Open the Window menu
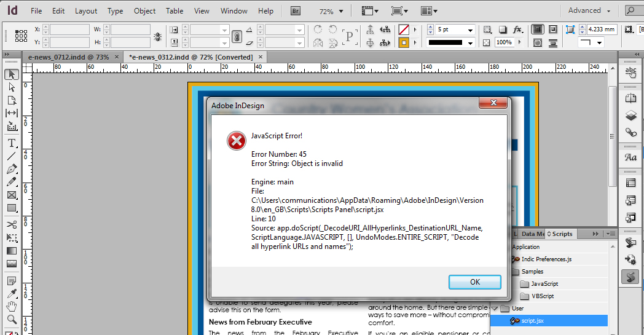 [234, 11]
